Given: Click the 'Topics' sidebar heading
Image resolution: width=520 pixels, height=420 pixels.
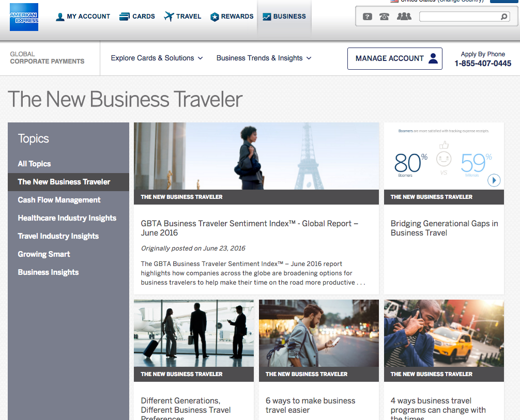Looking at the screenshot, I should click(33, 138).
